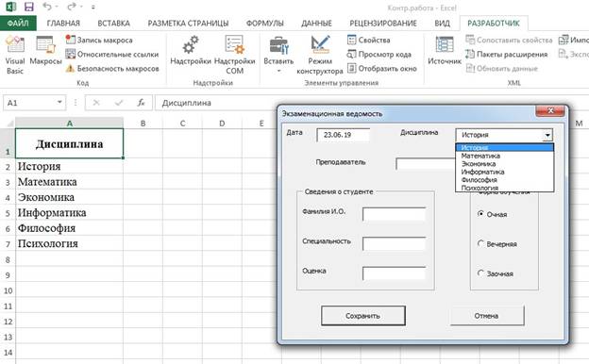Viewport: 589px width, 364px height.
Task: Click the Дата input field
Action: pos(344,135)
